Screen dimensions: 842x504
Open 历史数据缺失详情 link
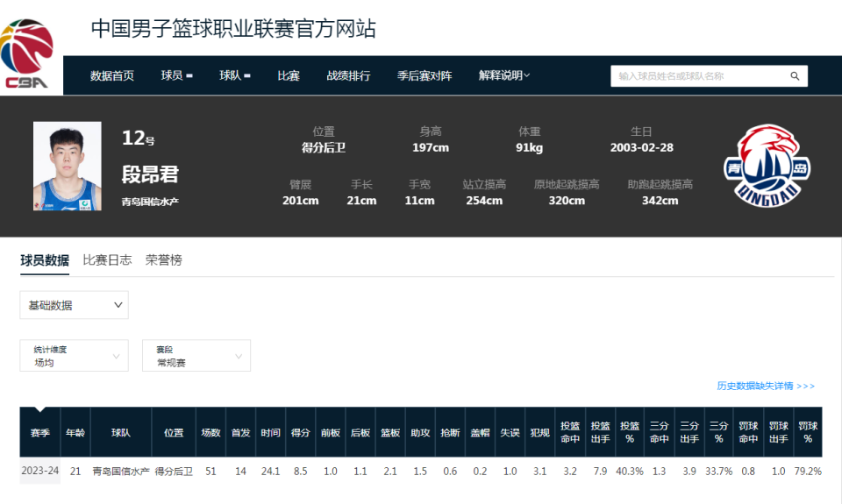click(x=766, y=386)
